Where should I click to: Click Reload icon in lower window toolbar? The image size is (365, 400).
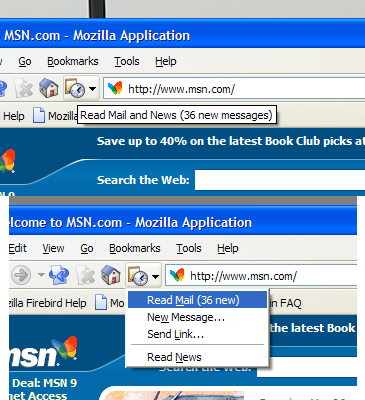tap(59, 275)
